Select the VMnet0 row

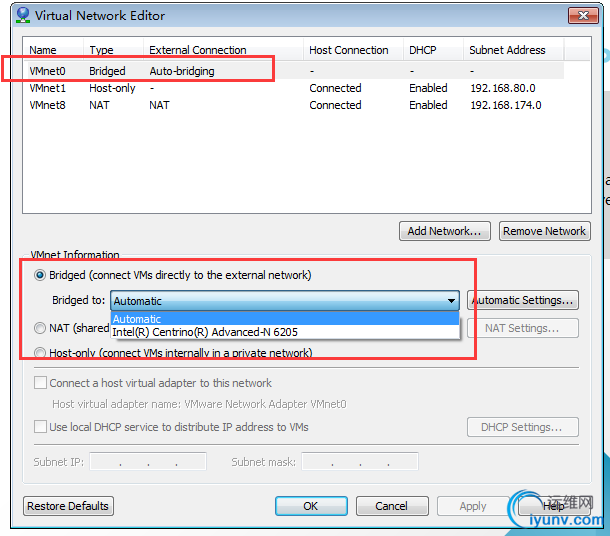click(296, 71)
